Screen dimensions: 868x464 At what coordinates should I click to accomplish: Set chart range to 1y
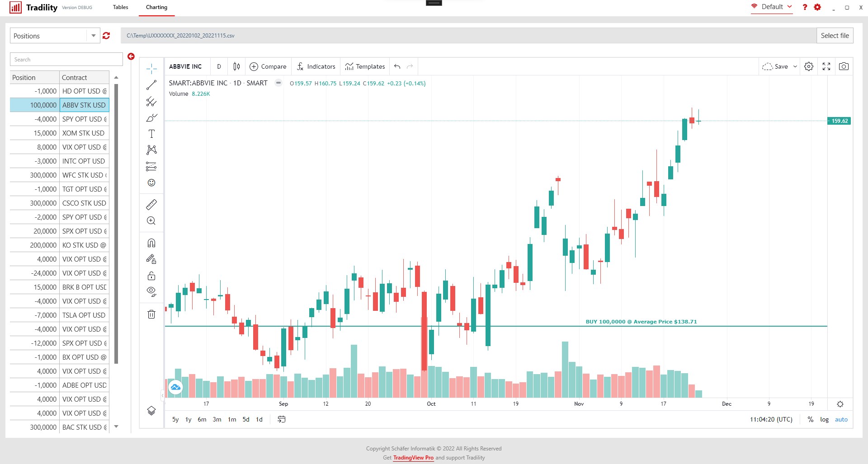[x=188, y=419]
